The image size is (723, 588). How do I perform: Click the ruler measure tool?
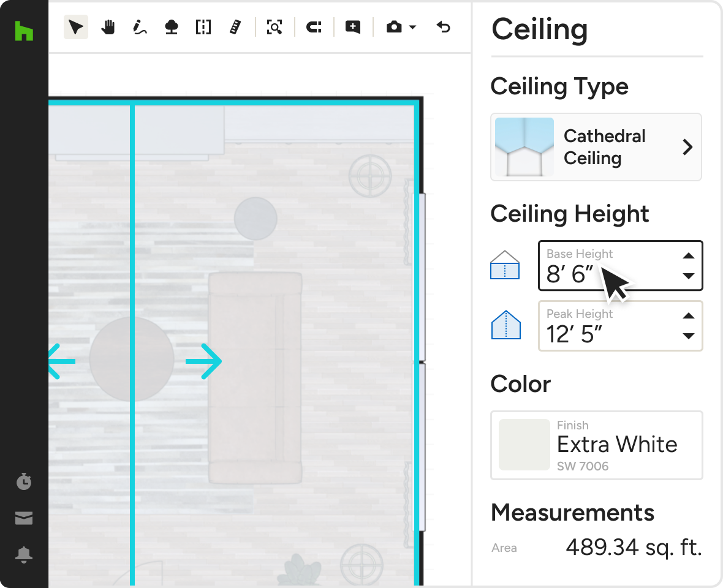[235, 28]
